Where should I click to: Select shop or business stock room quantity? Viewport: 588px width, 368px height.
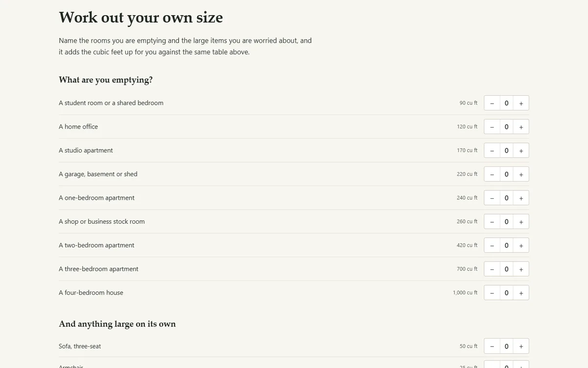(x=507, y=222)
